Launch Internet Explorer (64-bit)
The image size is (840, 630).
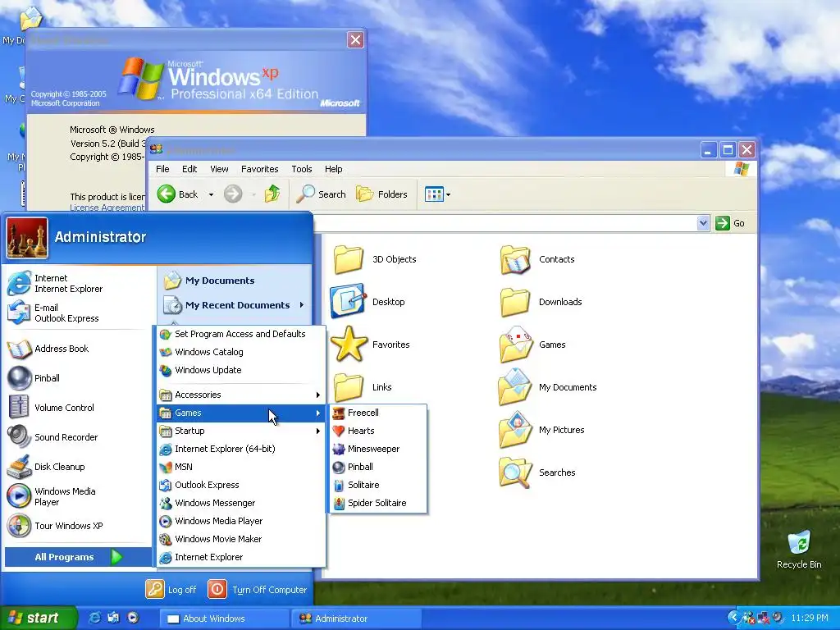pos(241,449)
